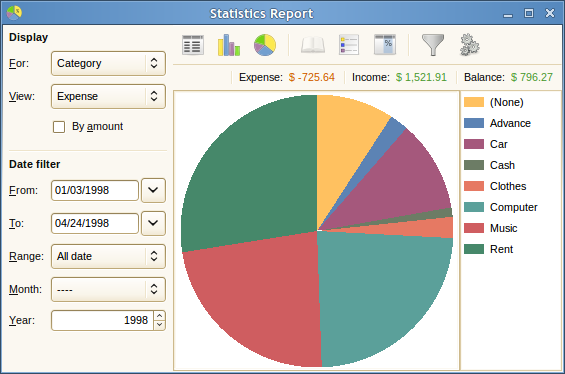Screen dimensions: 565x374
Task: Open the View Expense dropdown
Action: tap(108, 97)
